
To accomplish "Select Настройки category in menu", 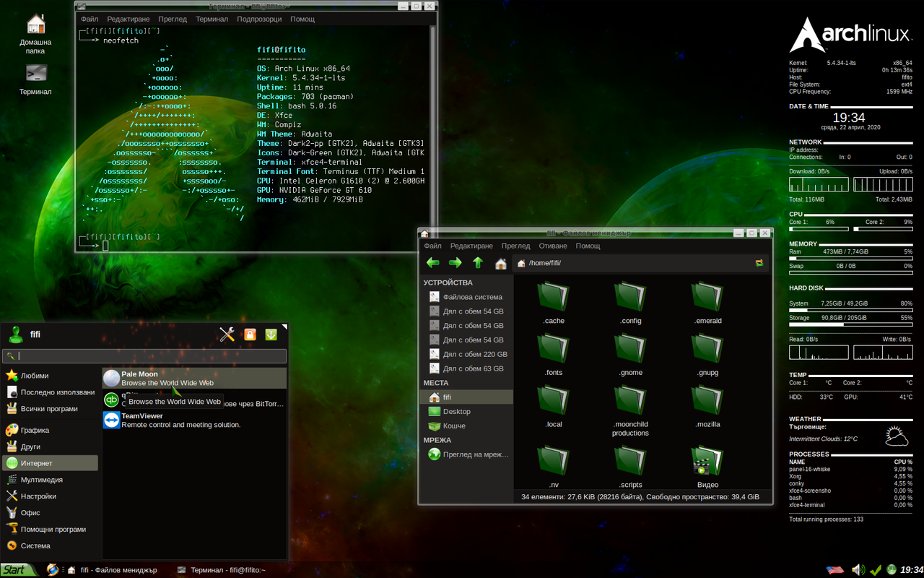I will point(51,496).
